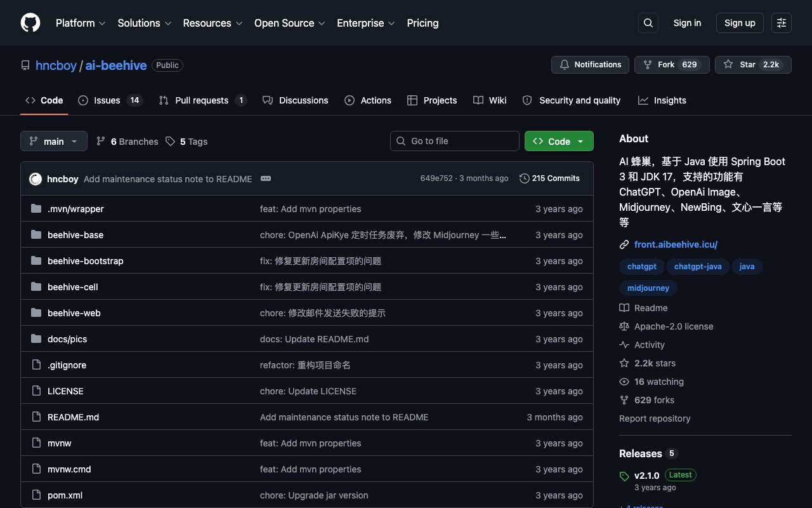
Task: Open the Security and quality tab
Action: tap(571, 100)
